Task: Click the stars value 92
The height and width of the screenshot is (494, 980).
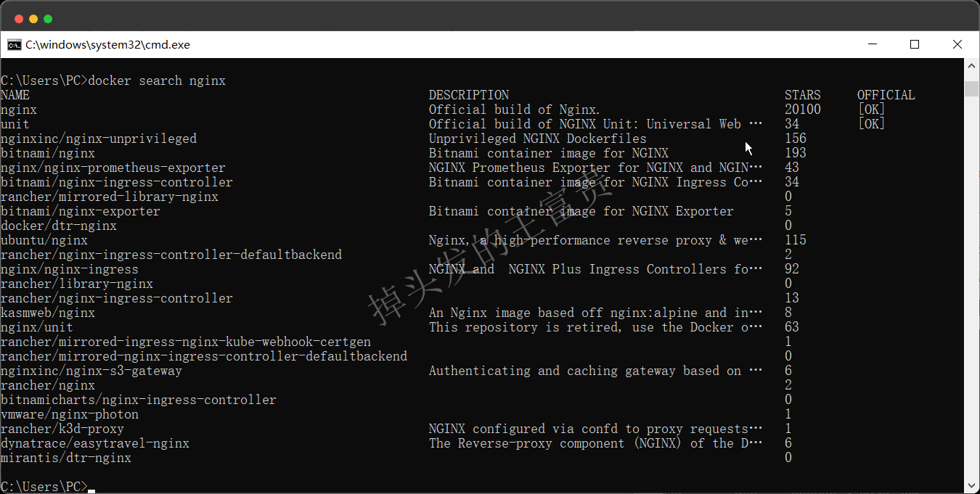Action: [x=792, y=269]
